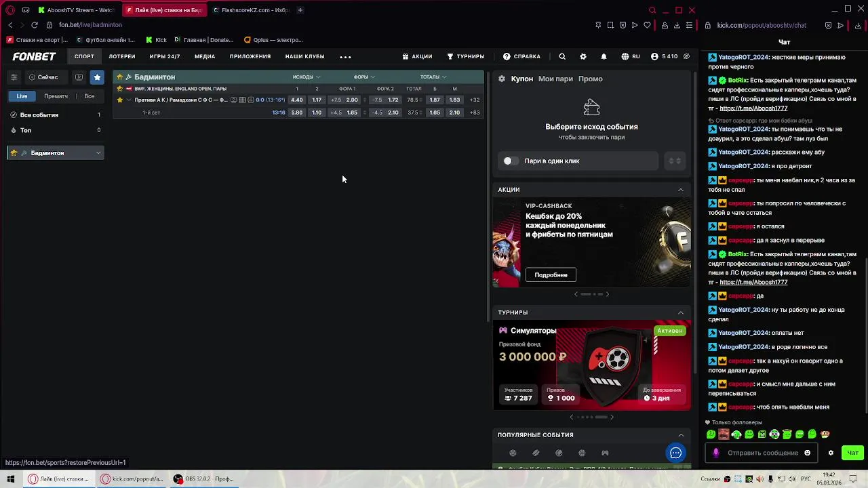Collapse the Акции panel

pos(681,190)
